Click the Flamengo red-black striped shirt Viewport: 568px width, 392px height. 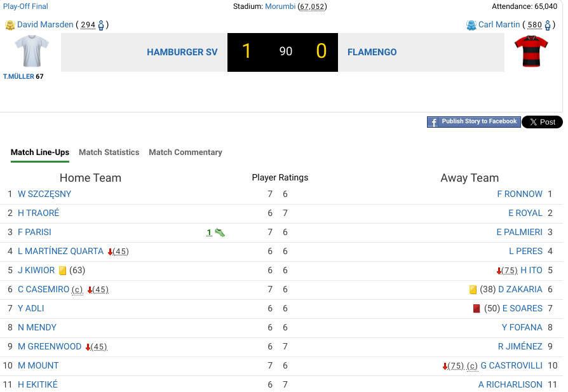531,51
